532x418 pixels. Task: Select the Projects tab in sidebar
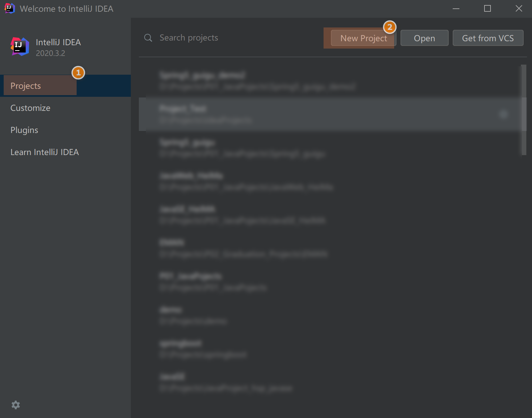65,86
